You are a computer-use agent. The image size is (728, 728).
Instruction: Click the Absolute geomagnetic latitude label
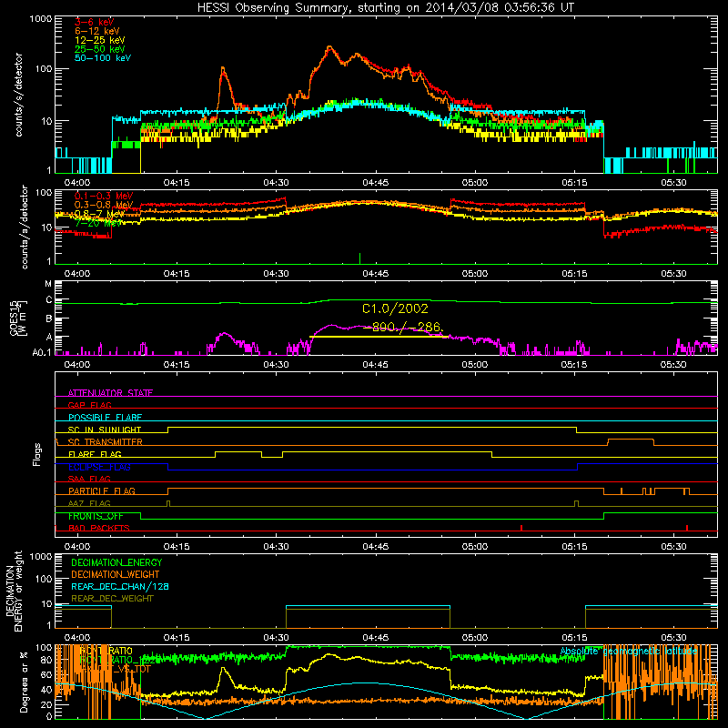(x=629, y=651)
